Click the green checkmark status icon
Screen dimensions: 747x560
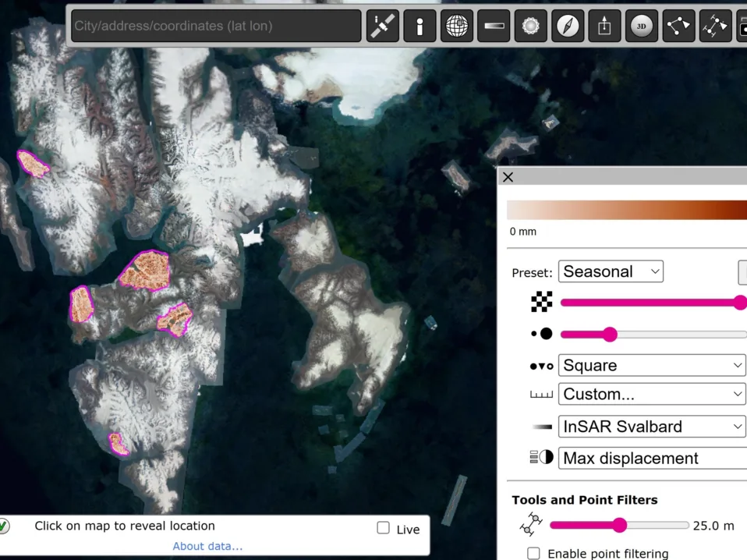tap(3, 526)
